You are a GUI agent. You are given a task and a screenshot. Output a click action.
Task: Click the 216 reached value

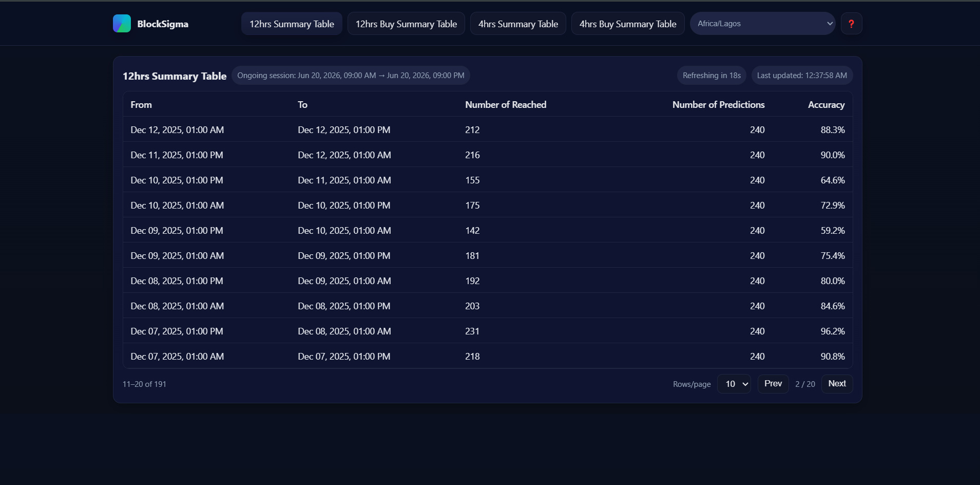tap(472, 155)
